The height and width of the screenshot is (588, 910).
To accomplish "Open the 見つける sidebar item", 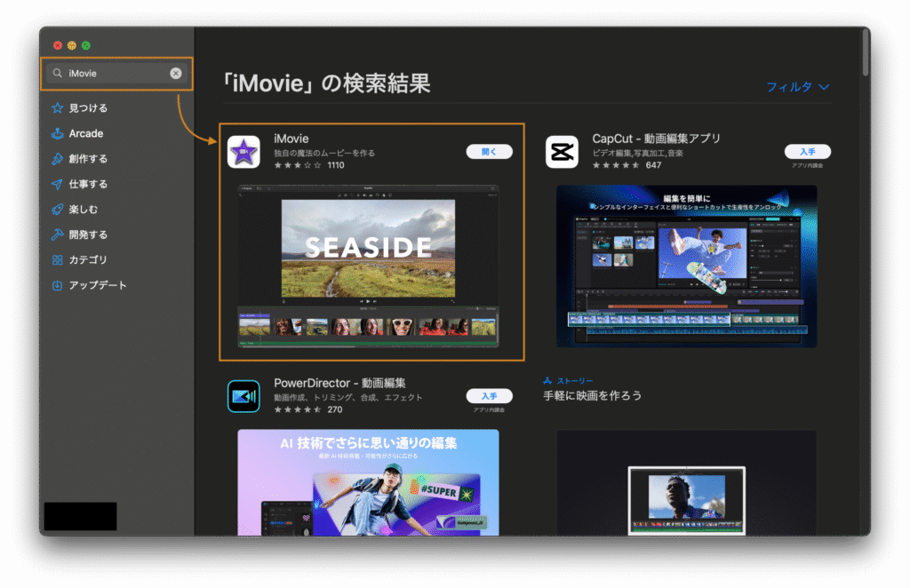I will coord(88,107).
